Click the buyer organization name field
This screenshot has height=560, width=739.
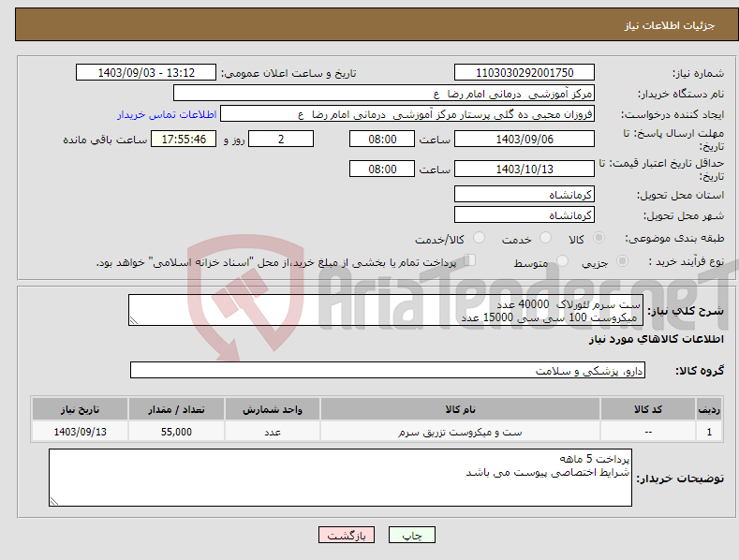[x=384, y=94]
